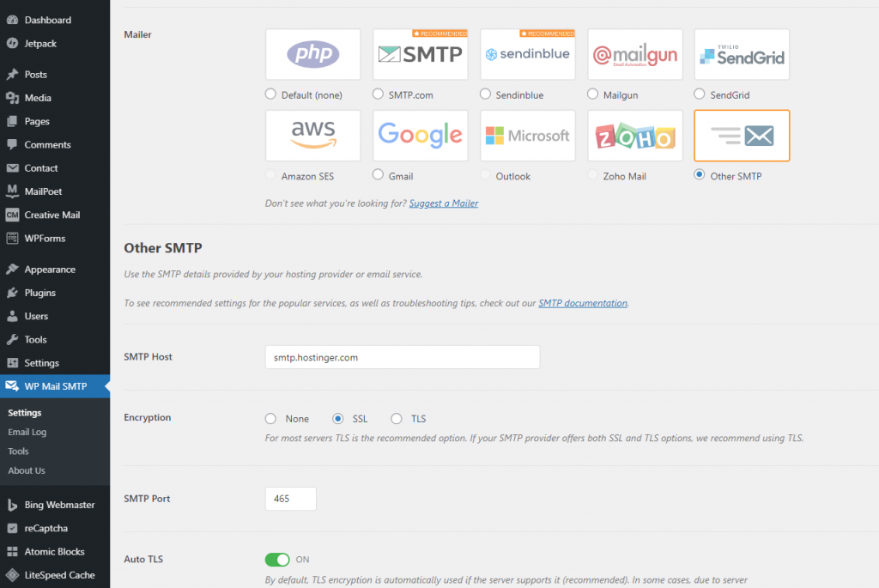This screenshot has height=588, width=879.
Task: Click the Contact envelope icon
Action: (x=12, y=167)
